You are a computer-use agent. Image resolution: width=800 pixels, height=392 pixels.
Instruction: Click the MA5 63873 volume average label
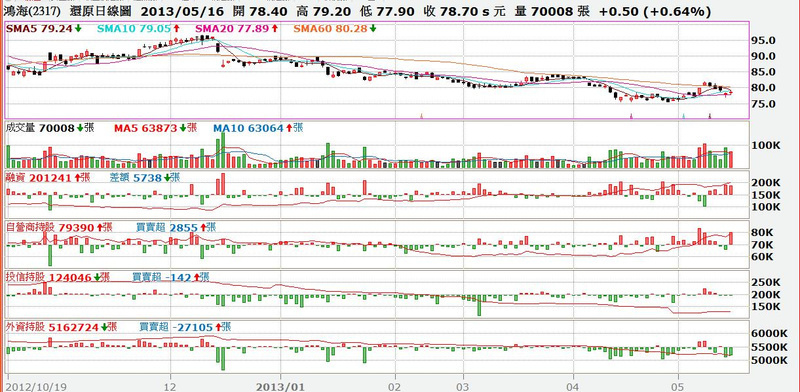(x=155, y=128)
